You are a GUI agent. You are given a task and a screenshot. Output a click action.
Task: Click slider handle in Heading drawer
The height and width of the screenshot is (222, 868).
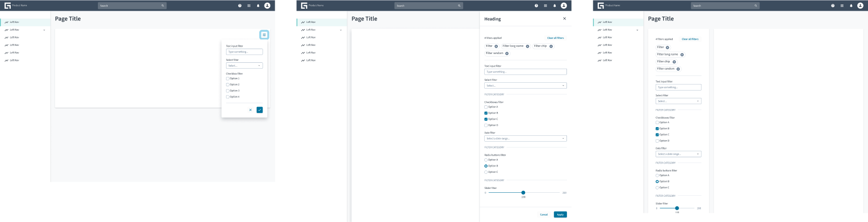[523, 193]
